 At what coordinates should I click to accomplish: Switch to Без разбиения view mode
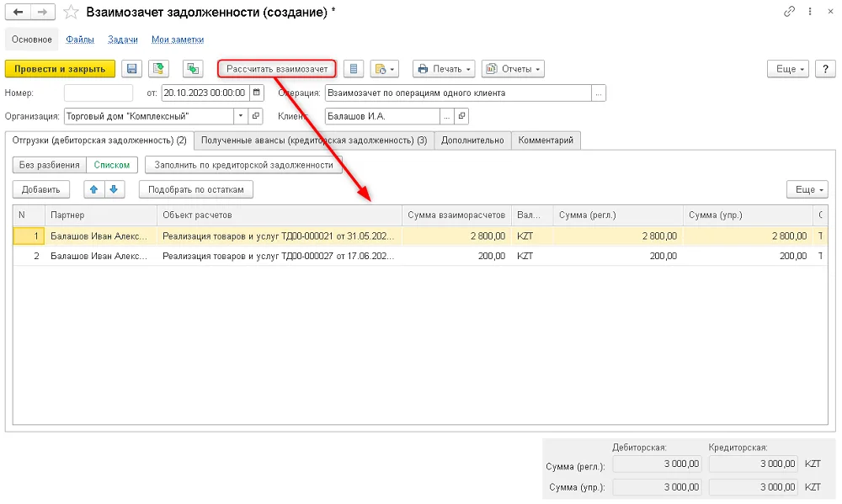point(50,165)
